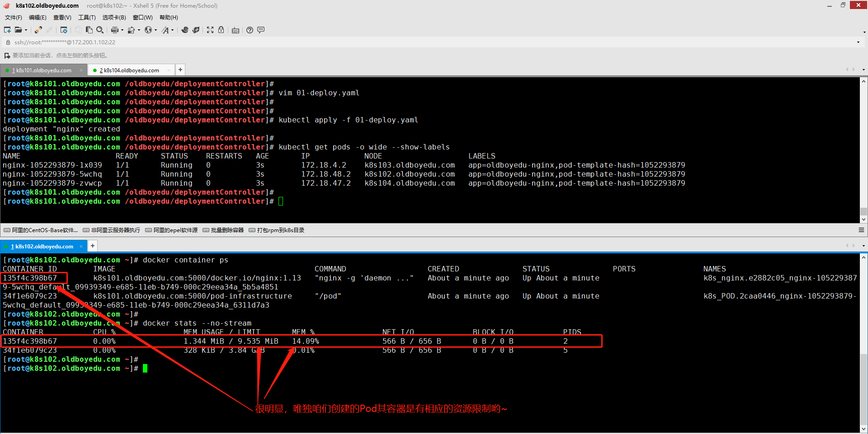Expand the Open folder dropdown arrow
This screenshot has width=868, height=434.
tap(26, 30)
